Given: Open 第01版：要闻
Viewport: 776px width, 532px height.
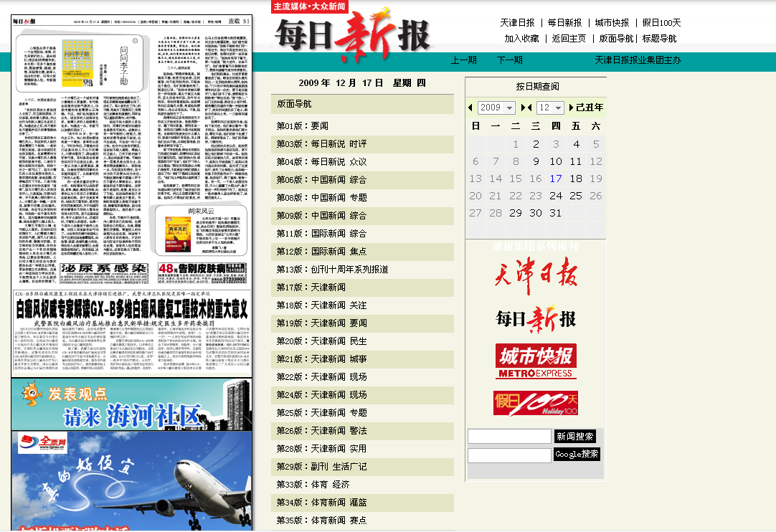Looking at the screenshot, I should pos(303,126).
